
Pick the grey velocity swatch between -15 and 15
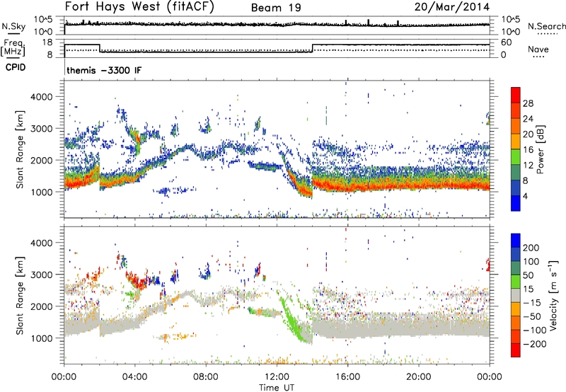click(x=516, y=295)
